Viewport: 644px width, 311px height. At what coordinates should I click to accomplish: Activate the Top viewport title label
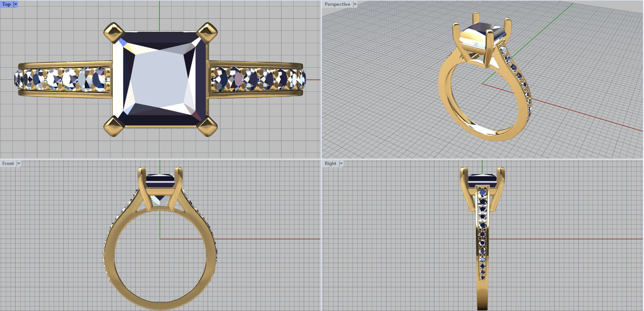coord(6,4)
